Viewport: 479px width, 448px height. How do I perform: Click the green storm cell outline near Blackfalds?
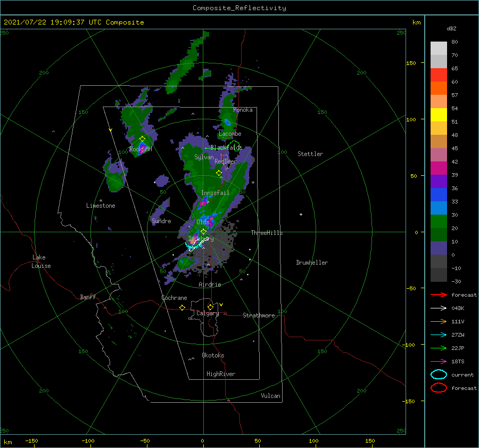(x=234, y=146)
